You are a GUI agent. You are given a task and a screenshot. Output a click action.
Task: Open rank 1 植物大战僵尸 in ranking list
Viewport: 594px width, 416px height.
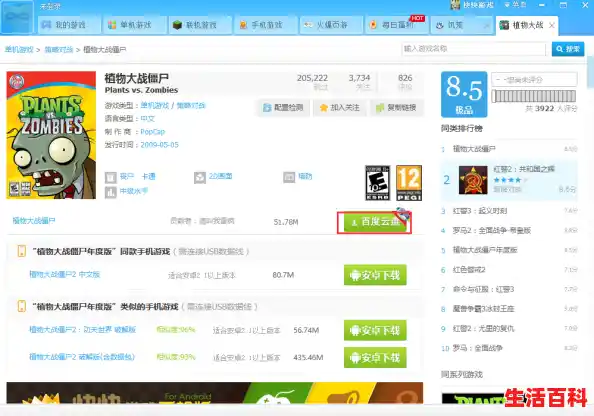click(474, 149)
